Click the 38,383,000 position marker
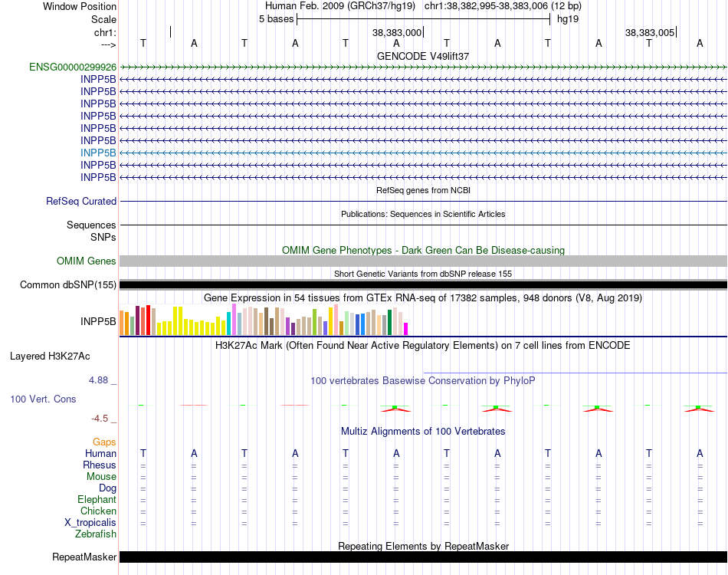728x575 pixels. [397, 32]
